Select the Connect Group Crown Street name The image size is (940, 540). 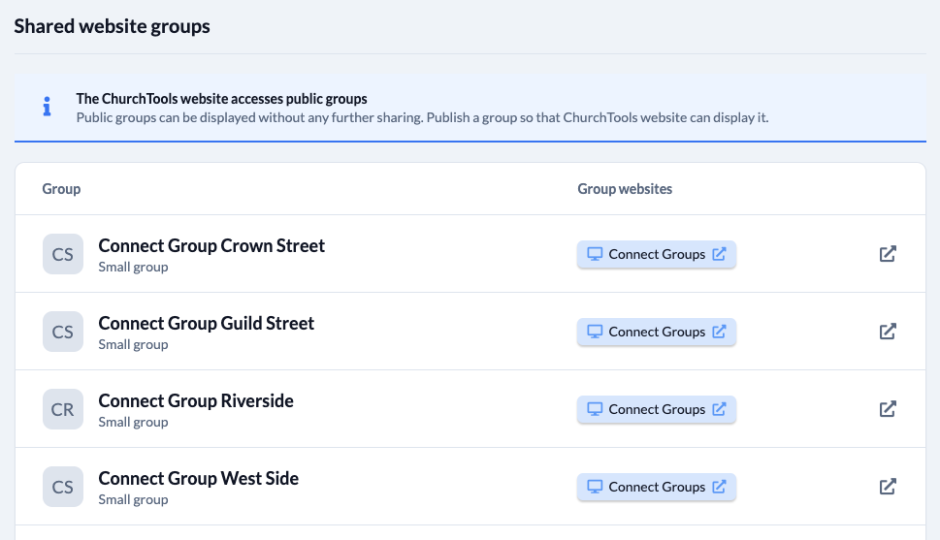coord(212,246)
